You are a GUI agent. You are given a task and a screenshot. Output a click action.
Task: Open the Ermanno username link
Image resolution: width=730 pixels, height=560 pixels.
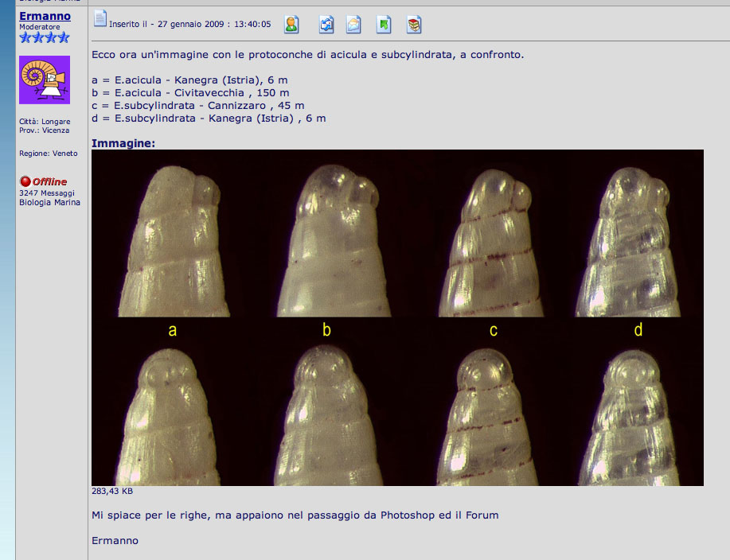tap(45, 16)
